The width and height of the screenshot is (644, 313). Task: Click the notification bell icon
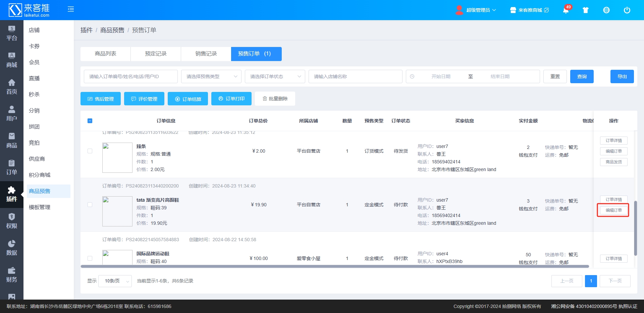(566, 10)
